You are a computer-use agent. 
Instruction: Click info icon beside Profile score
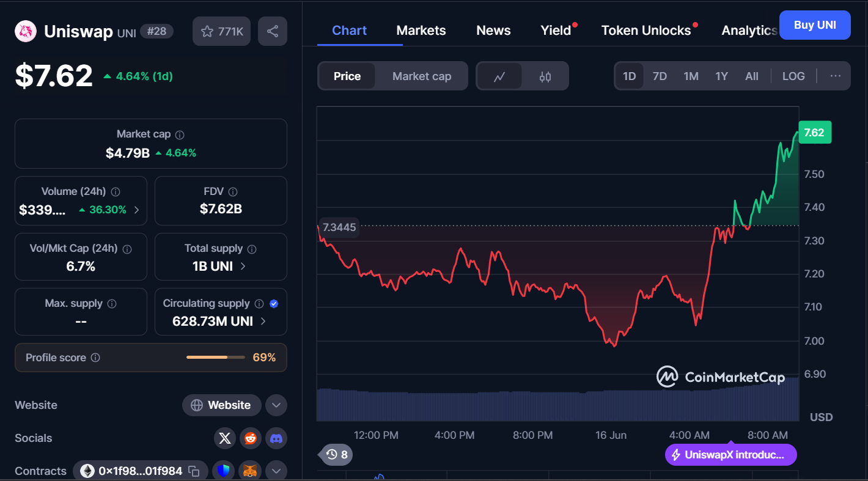(x=95, y=358)
